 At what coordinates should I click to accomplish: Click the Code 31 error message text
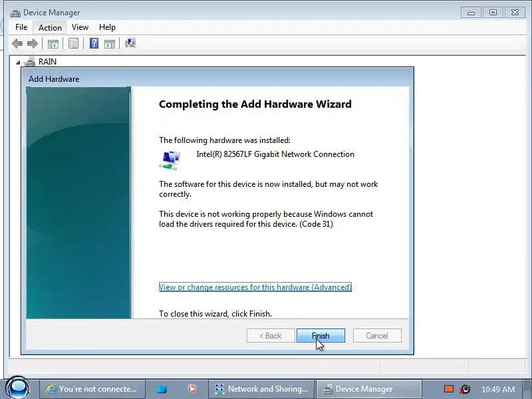[x=266, y=219]
